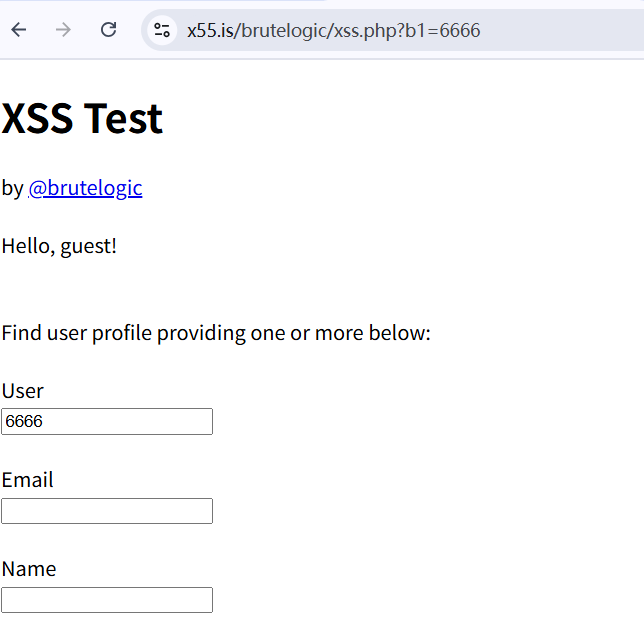Go back using the browser back arrow
644x644 pixels.
pyautogui.click(x=18, y=30)
